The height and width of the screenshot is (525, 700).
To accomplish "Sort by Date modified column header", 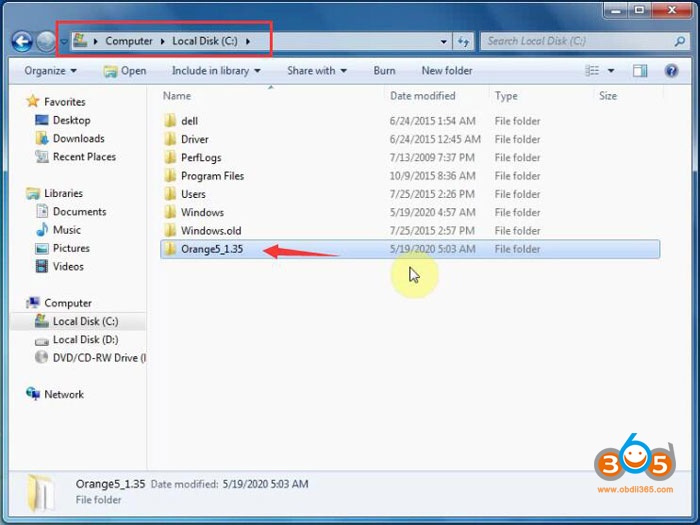I will click(422, 96).
